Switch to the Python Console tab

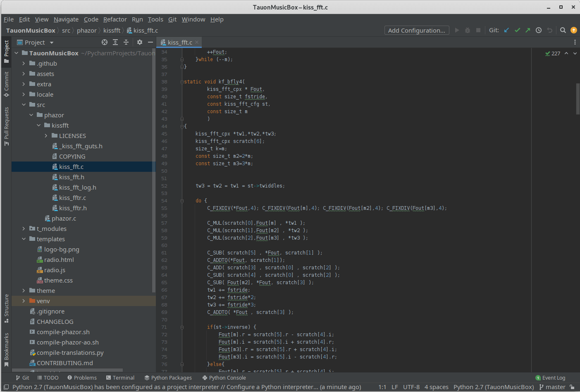tap(224, 377)
